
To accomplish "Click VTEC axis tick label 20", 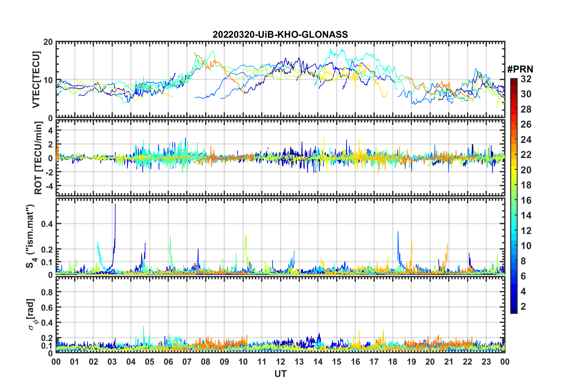I will (x=48, y=42).
